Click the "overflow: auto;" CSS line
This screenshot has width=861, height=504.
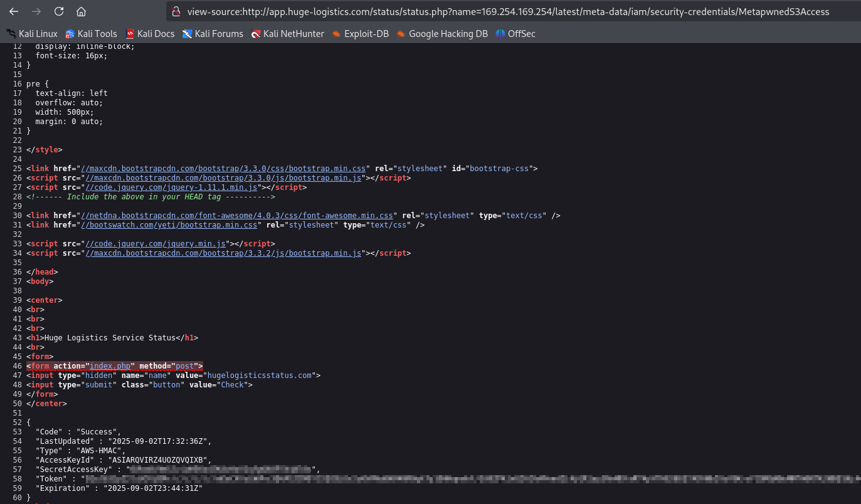pyautogui.click(x=69, y=103)
